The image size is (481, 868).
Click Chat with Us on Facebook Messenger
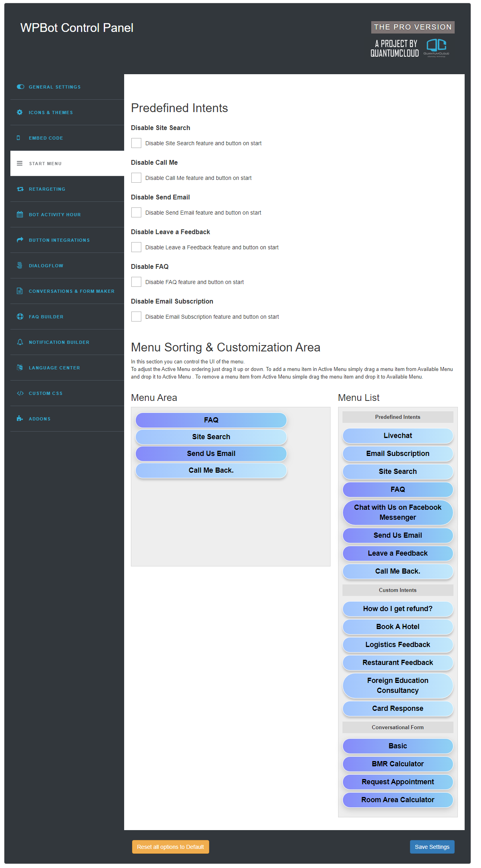pyautogui.click(x=398, y=513)
